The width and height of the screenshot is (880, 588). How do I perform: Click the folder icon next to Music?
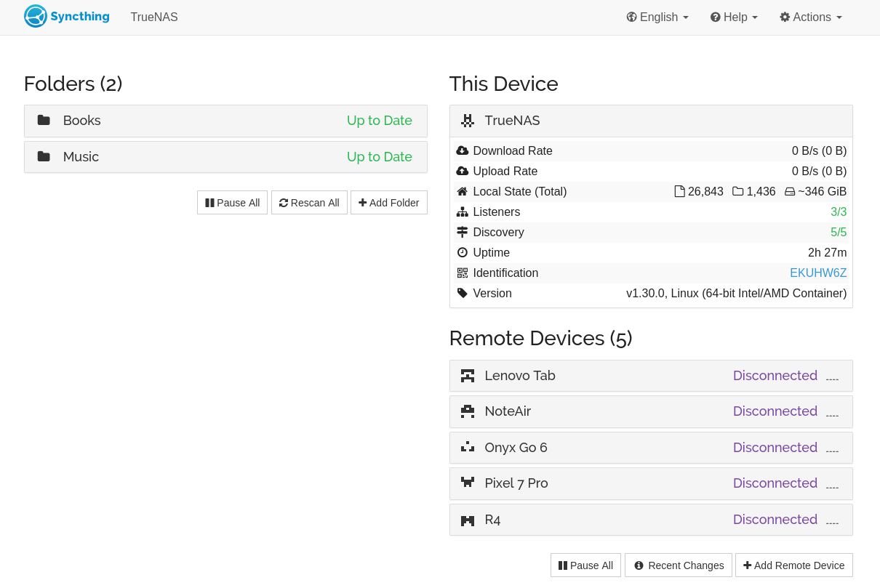coord(44,156)
